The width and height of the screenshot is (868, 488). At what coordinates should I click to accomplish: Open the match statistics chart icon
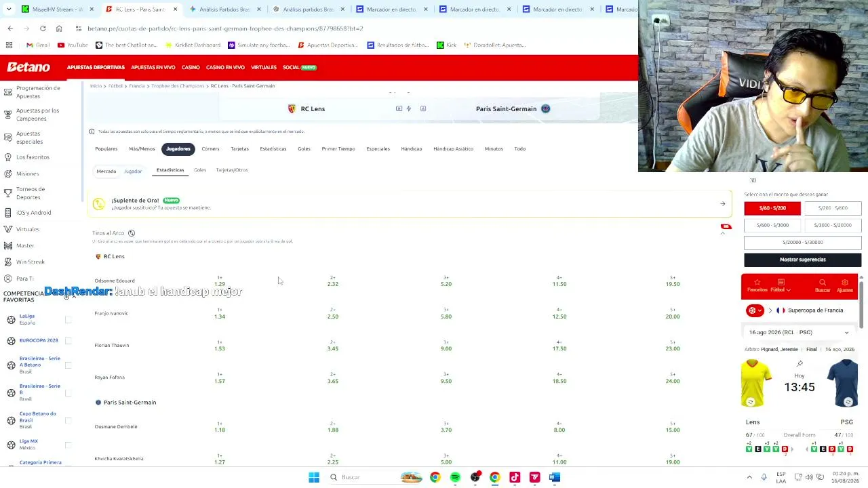[x=423, y=108]
